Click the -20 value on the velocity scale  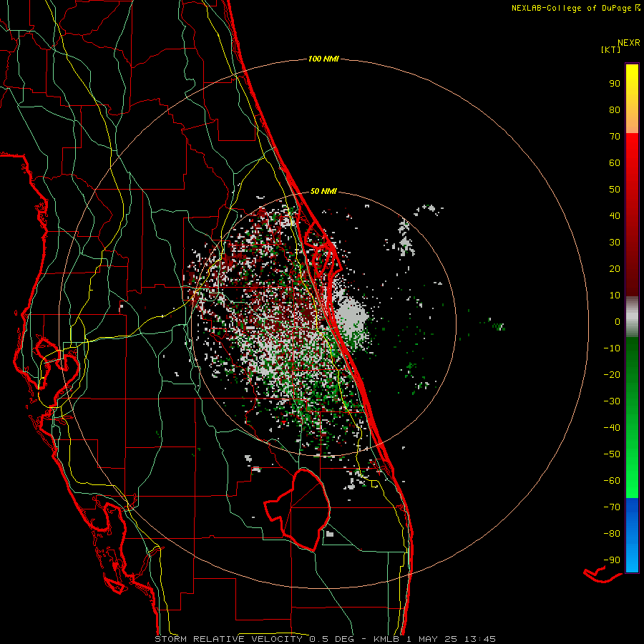[x=612, y=375]
